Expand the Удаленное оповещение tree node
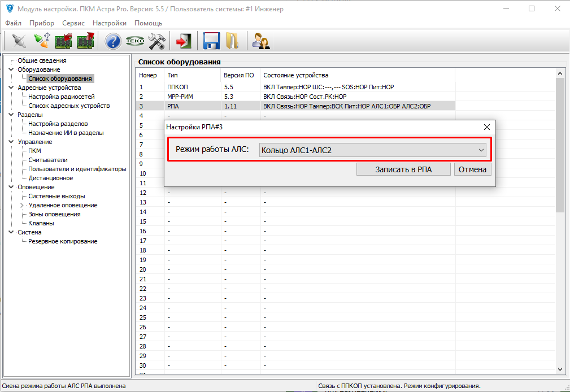This screenshot has height=392, width=570. click(x=22, y=205)
